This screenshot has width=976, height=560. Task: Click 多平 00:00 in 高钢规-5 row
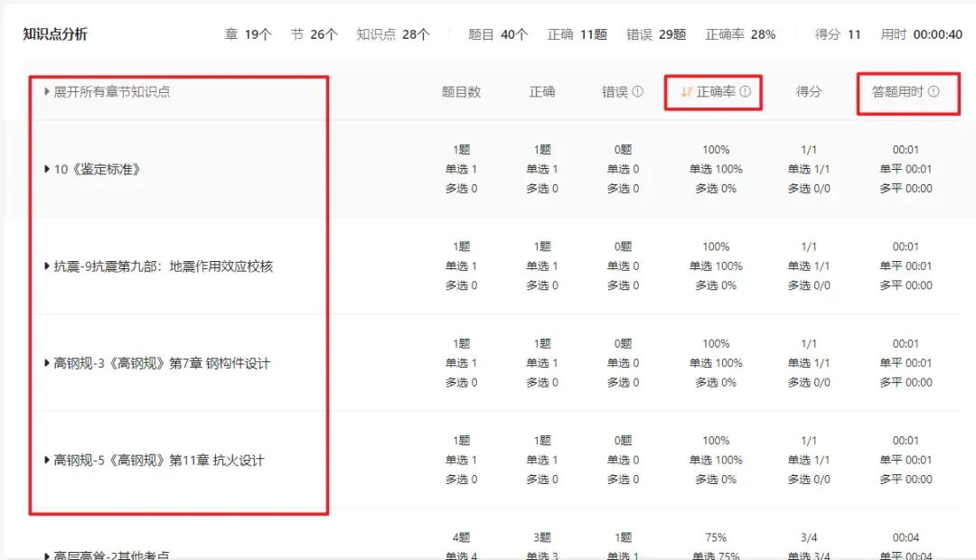tap(906, 479)
